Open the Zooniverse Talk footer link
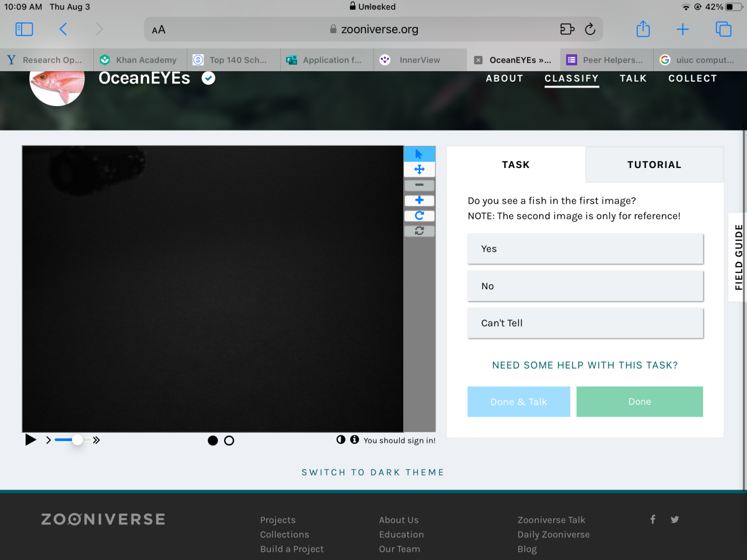The height and width of the screenshot is (560, 747). (551, 520)
